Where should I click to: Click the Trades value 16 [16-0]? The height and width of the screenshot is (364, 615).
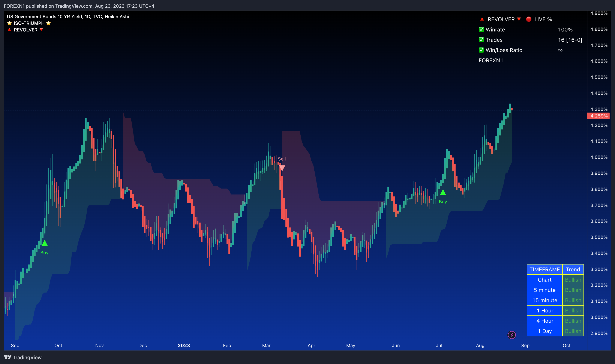(570, 40)
